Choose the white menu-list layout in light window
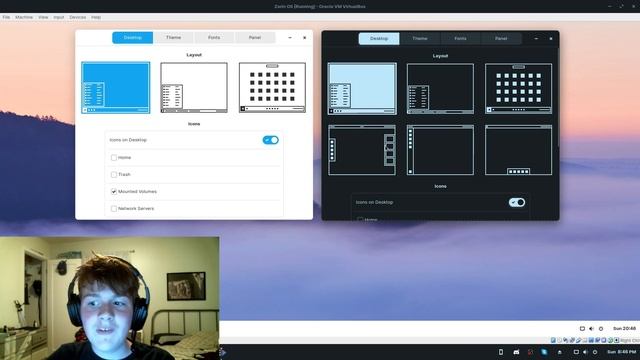Image resolution: width=640 pixels, height=360 pixels. click(194, 87)
